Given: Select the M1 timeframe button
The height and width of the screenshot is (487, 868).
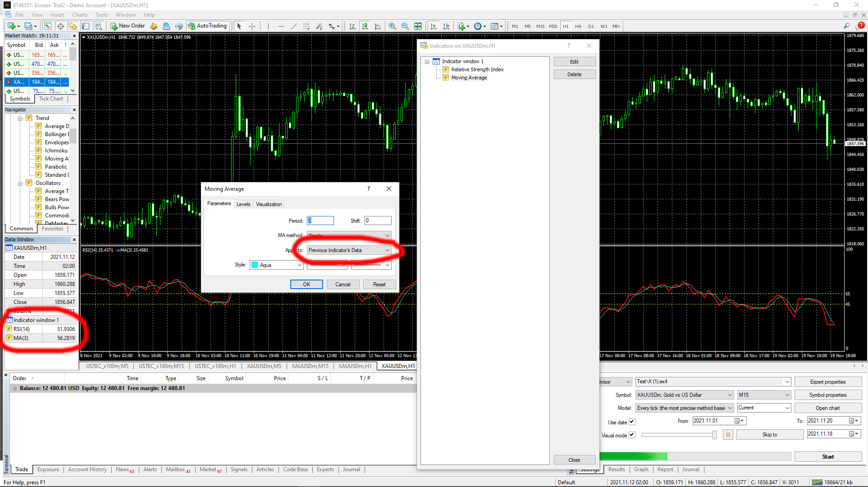Looking at the screenshot, I should (515, 26).
